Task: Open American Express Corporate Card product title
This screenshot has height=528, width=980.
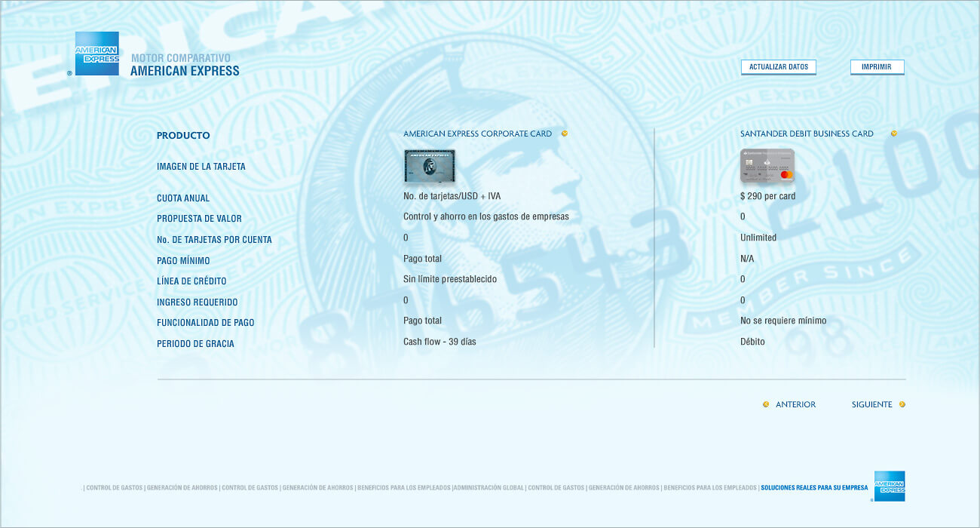Action: point(477,134)
